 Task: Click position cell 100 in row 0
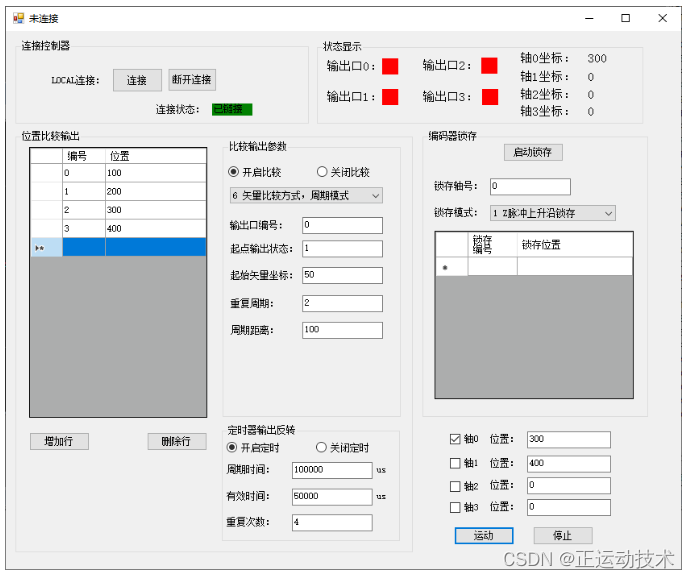pos(155,173)
